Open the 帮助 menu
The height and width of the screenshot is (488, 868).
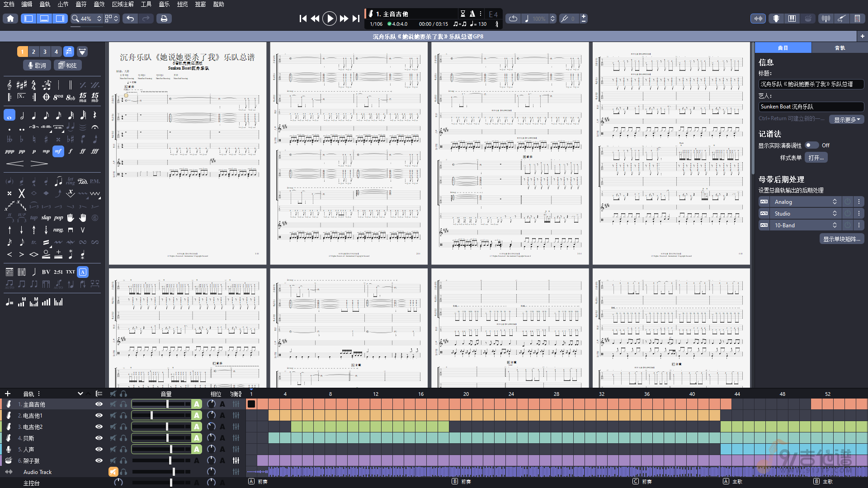click(x=218, y=4)
